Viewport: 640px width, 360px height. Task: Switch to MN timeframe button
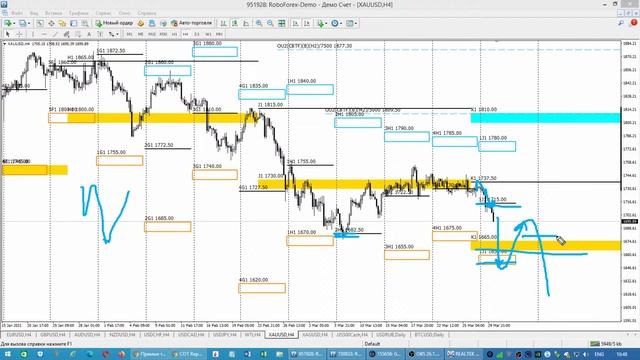(x=219, y=34)
